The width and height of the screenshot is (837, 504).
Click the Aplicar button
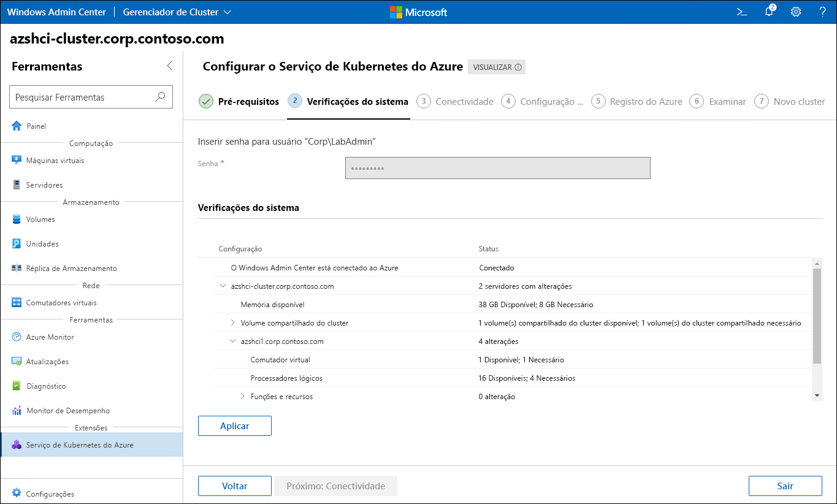click(235, 426)
